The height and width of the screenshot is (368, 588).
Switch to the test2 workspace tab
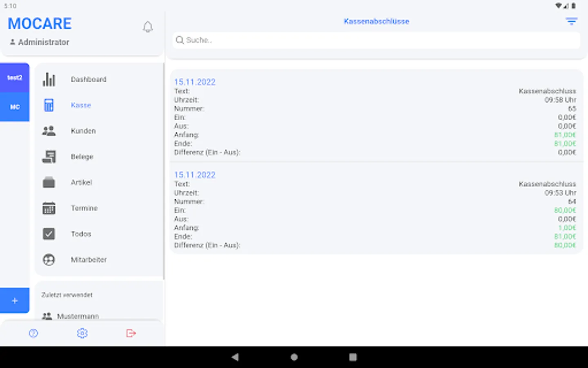click(15, 78)
